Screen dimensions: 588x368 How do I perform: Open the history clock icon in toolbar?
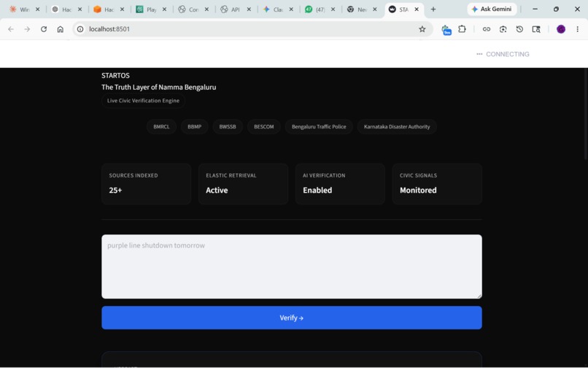click(x=519, y=29)
